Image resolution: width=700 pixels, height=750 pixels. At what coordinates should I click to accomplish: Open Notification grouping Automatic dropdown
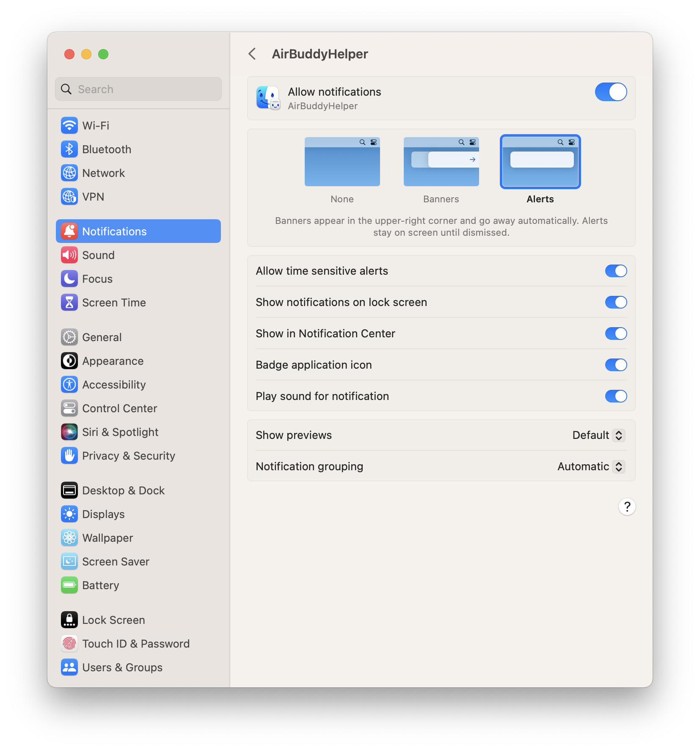coord(591,466)
